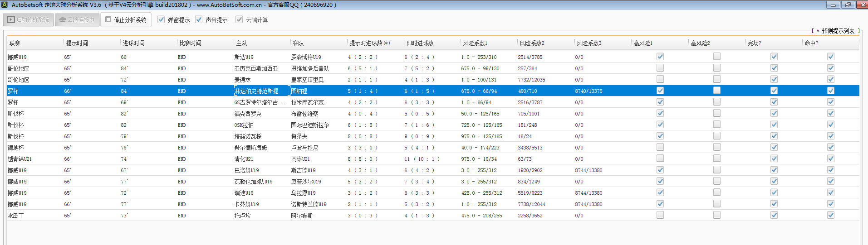Sort by the 风险系数1 column header
The image size is (868, 245).
pos(475,43)
